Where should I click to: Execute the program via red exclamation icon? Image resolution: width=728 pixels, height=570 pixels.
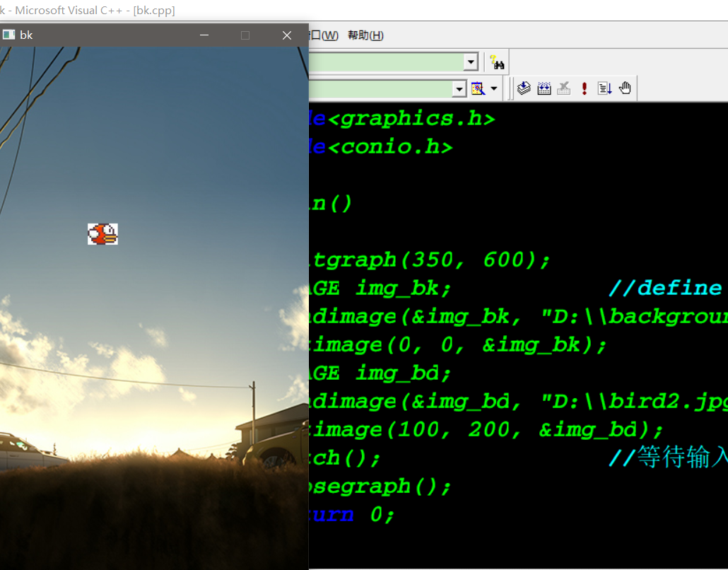(584, 88)
